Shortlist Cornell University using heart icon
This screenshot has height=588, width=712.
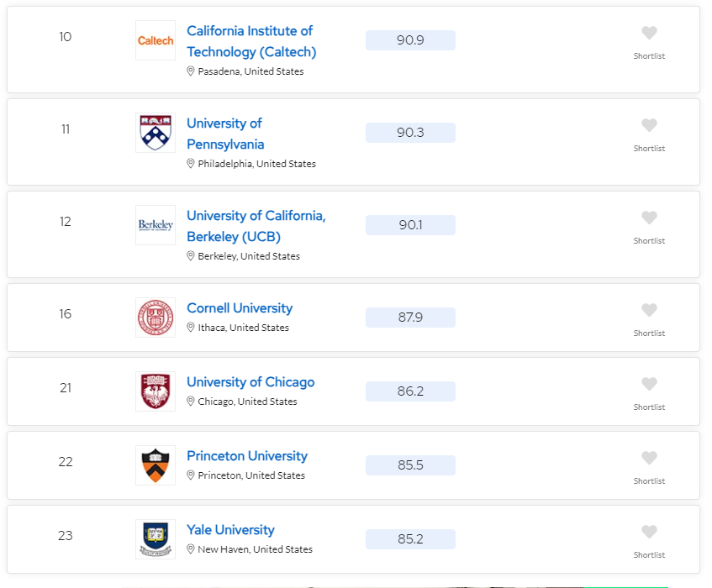(649, 310)
